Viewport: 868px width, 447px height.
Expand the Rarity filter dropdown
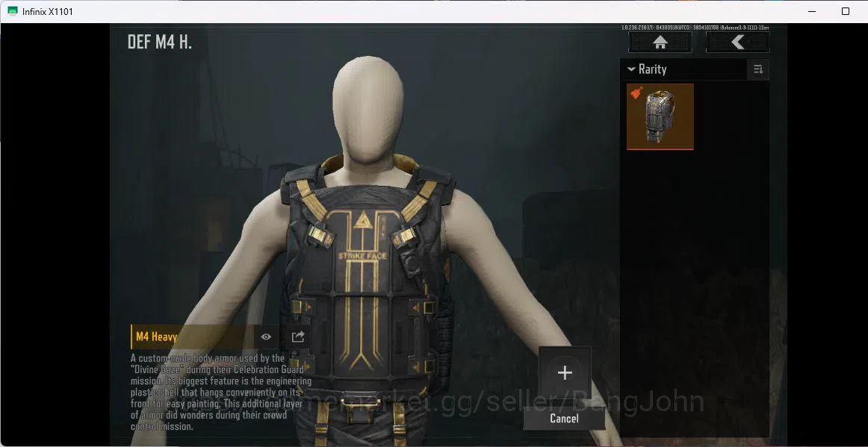pos(647,69)
